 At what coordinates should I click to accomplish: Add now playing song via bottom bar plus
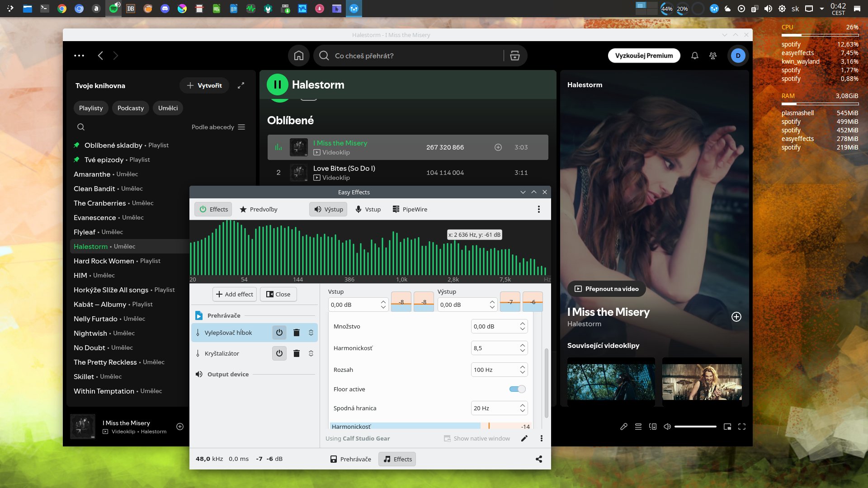click(180, 427)
